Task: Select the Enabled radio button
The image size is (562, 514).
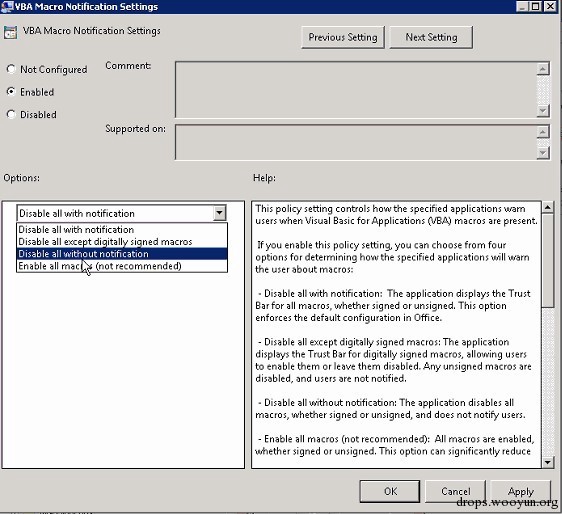Action: point(11,92)
